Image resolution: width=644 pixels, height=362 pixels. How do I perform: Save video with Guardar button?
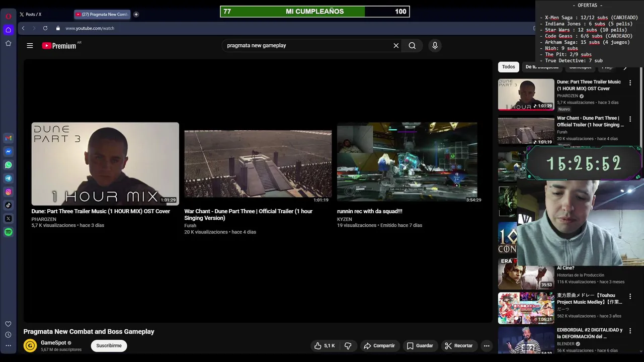coord(420,346)
